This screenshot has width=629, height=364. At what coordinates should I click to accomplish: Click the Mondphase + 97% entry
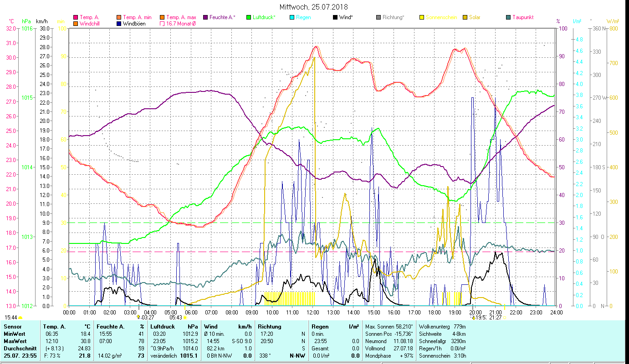389,356
